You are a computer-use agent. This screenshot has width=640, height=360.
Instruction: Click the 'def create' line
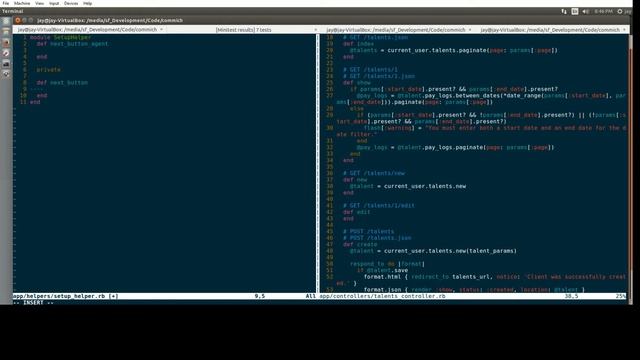tap(360, 244)
